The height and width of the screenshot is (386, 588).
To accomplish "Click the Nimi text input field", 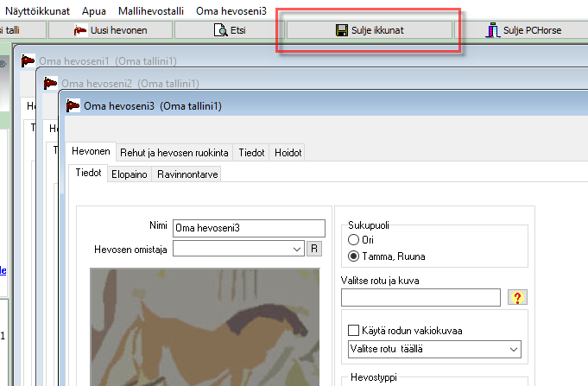I will point(249,228).
